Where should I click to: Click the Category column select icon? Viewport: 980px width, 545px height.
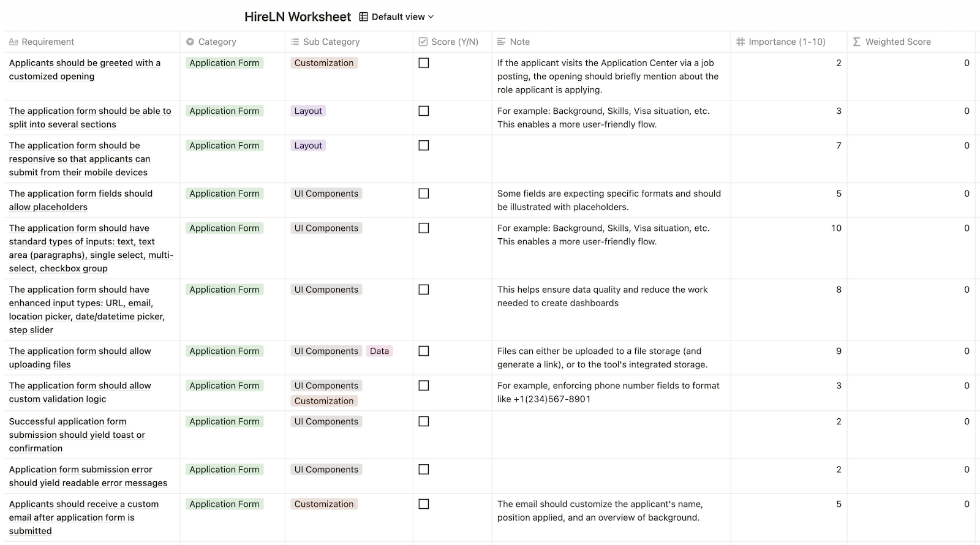(x=190, y=42)
